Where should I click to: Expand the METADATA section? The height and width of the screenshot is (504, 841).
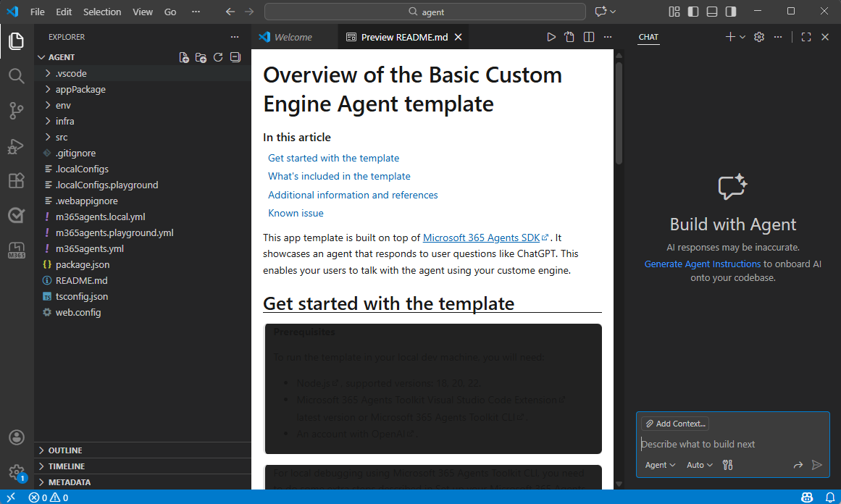[x=143, y=482]
